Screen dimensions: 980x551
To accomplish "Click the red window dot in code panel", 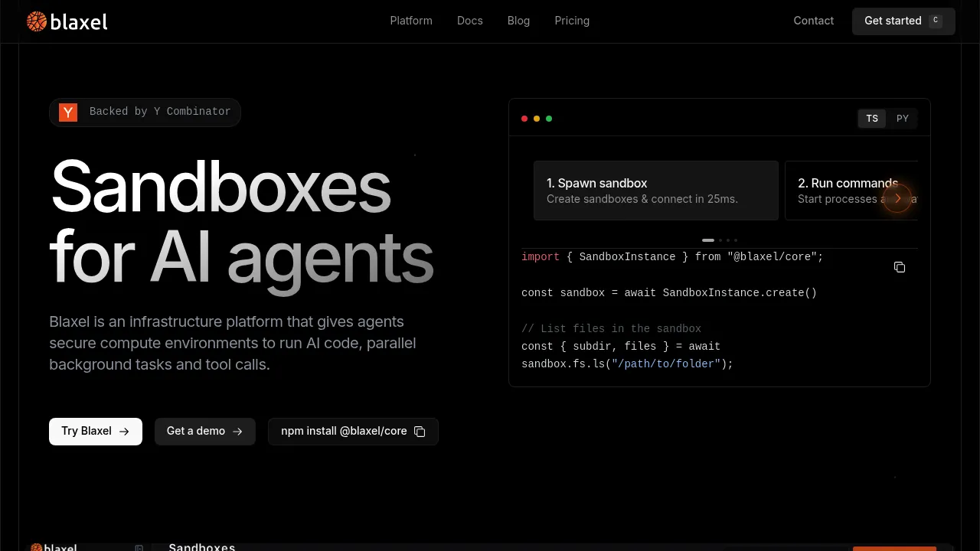I will [x=524, y=119].
